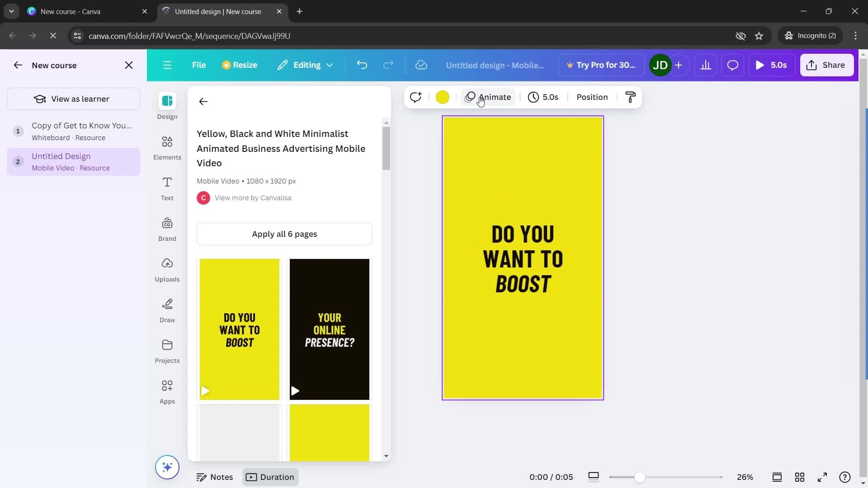The image size is (868, 488).
Task: Click Try Pro for 30 days
Action: click(x=601, y=65)
